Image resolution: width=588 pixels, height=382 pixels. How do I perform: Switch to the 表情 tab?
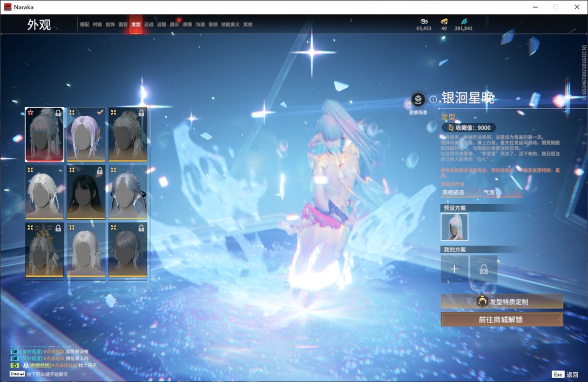187,24
